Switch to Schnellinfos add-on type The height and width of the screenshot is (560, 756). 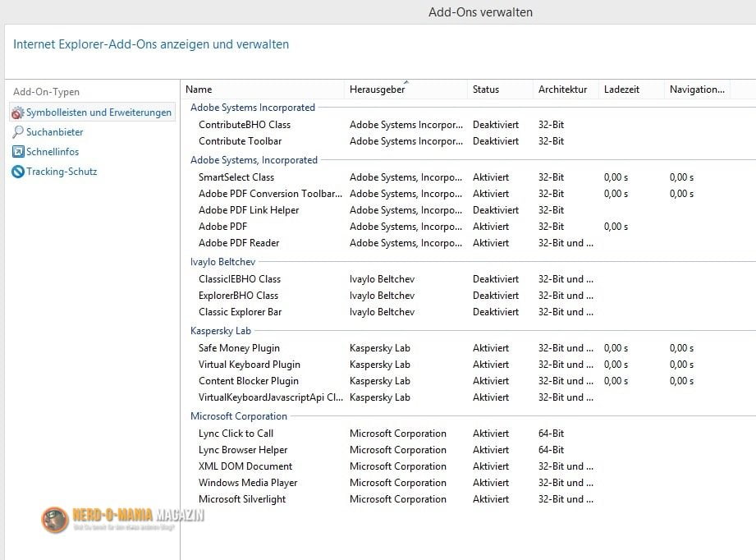pos(53,151)
